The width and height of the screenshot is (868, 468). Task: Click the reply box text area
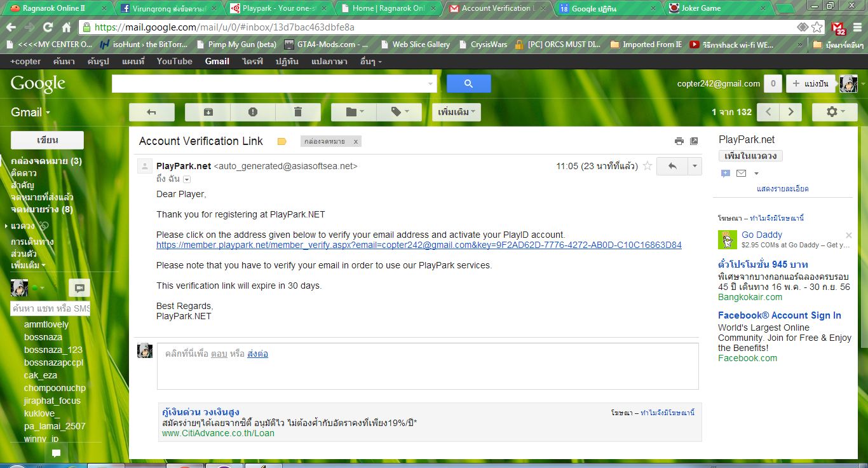tap(428, 366)
